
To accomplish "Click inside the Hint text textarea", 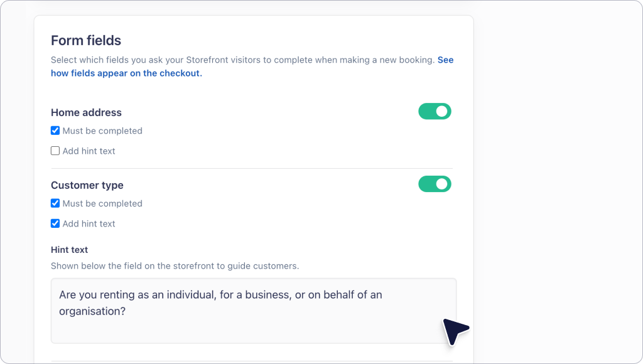I will tap(254, 311).
